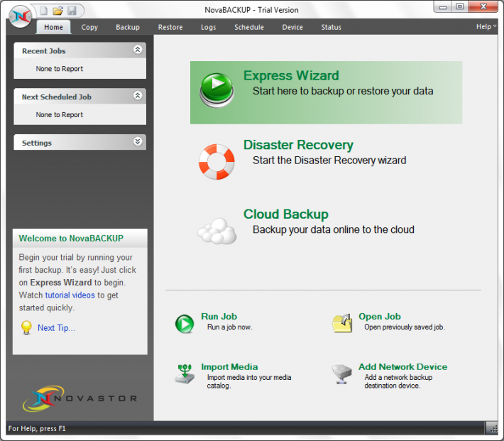Switch to the Home tab
504x441 pixels.
(53, 28)
